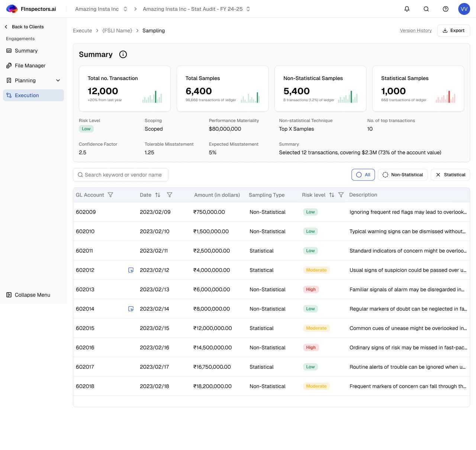
Task: Open the annotation icon on row 602012
Action: click(131, 270)
